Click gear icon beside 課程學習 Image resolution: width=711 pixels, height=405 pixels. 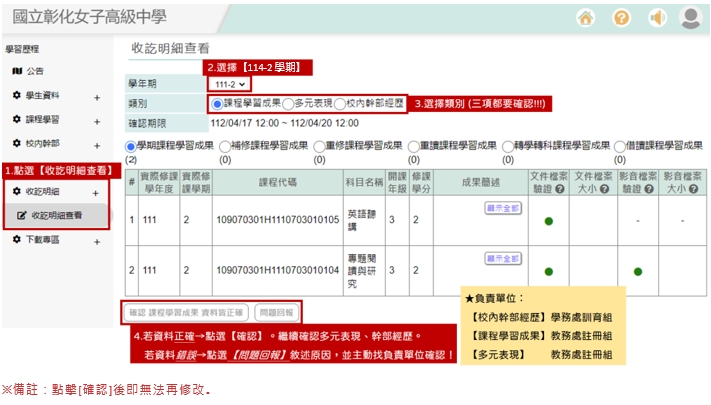[x=17, y=119]
